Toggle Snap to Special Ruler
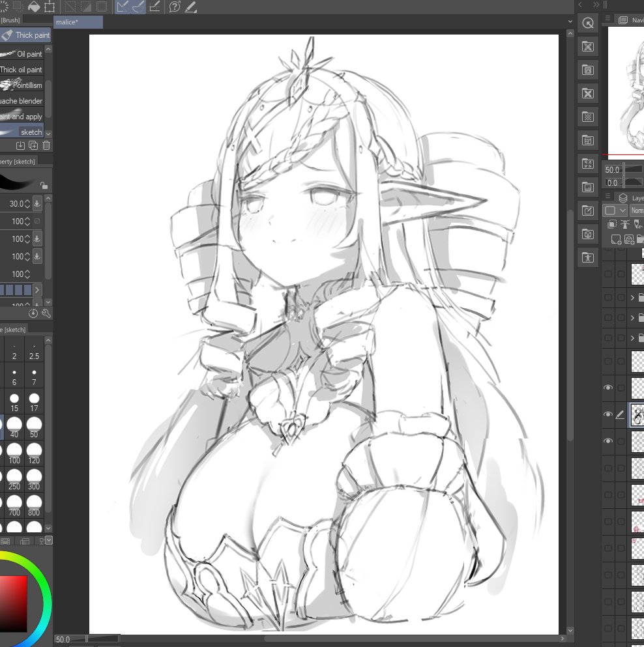This screenshot has width=644, height=647. click(x=138, y=6)
